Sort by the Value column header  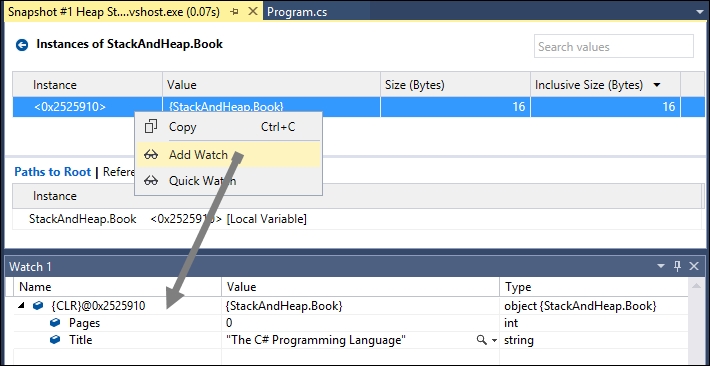(x=271, y=85)
